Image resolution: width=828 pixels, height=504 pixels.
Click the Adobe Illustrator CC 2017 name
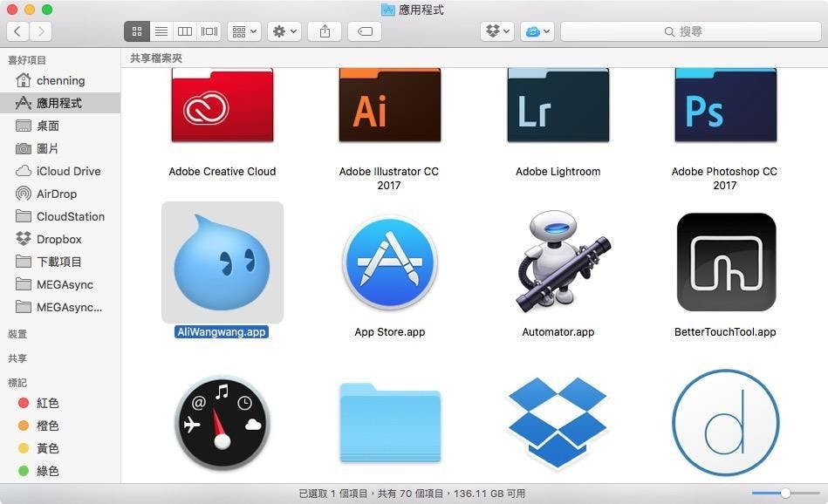(x=389, y=179)
